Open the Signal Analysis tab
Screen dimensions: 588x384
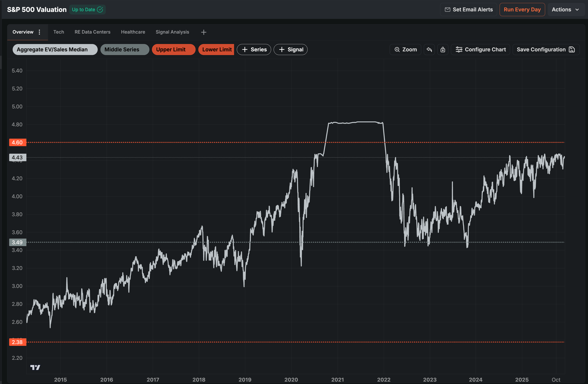[172, 32]
